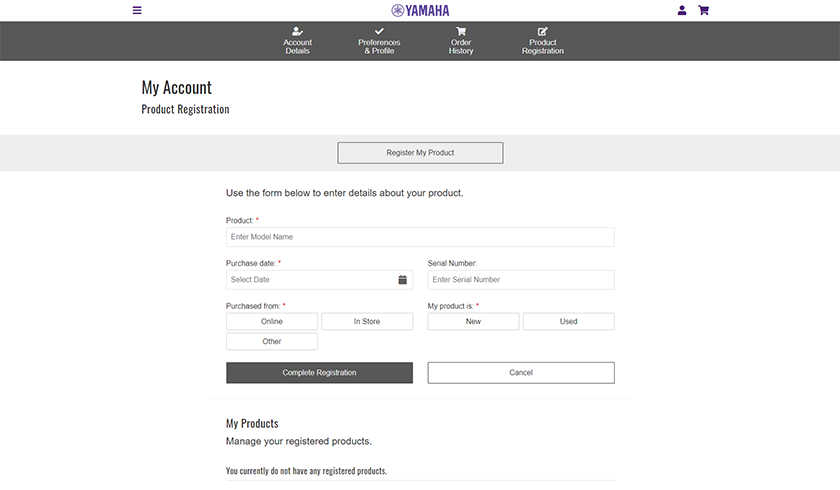Open the hamburger menu icon
This screenshot has width=840, height=490.
[x=137, y=11]
